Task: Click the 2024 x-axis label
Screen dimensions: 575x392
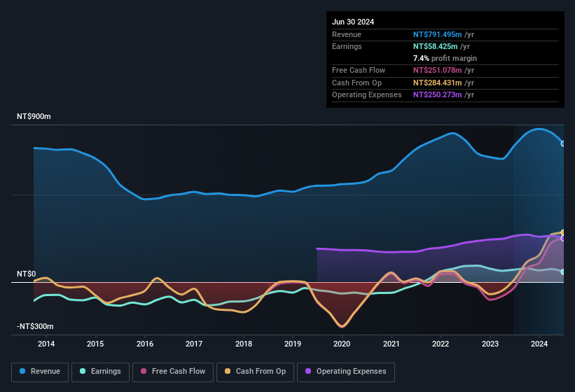Action: click(539, 344)
